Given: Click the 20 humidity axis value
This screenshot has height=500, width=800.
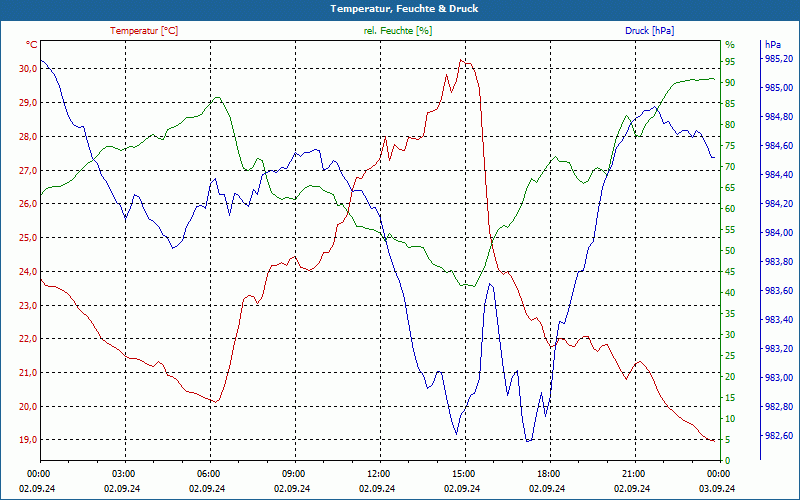Looking at the screenshot, I should (x=730, y=377).
